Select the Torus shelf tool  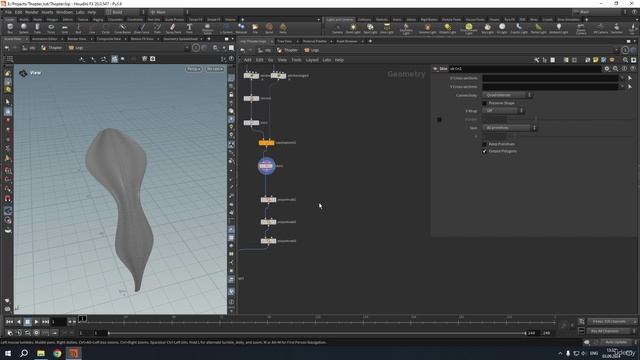click(x=51, y=28)
